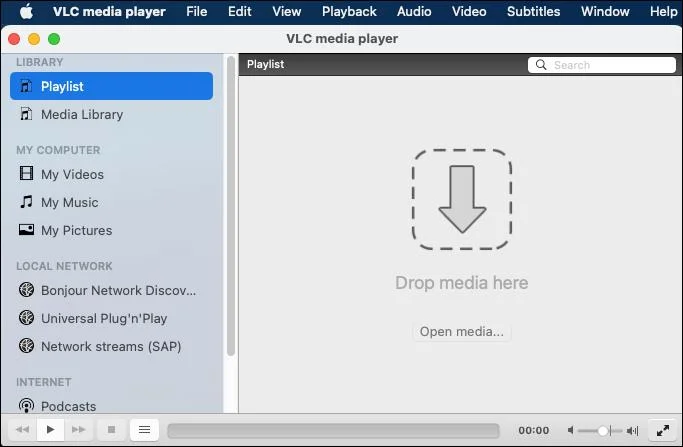Click the Media Library music note icon
This screenshot has width=683, height=447.
pos(26,114)
